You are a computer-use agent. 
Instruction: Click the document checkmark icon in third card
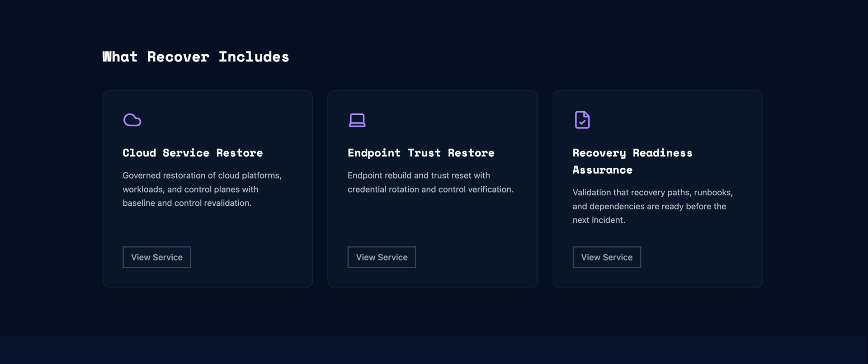tap(582, 120)
